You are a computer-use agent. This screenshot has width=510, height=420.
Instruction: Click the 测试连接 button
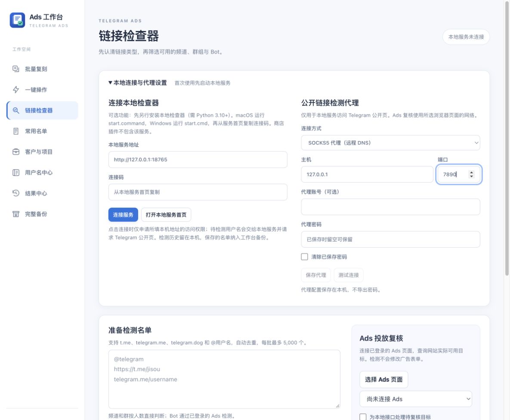point(348,275)
